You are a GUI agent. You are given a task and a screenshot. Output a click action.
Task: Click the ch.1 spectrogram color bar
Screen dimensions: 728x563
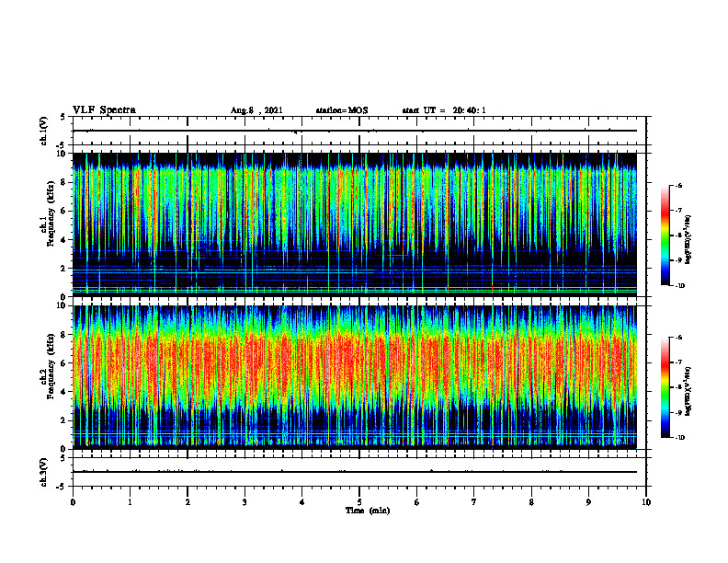pyautogui.click(x=665, y=236)
